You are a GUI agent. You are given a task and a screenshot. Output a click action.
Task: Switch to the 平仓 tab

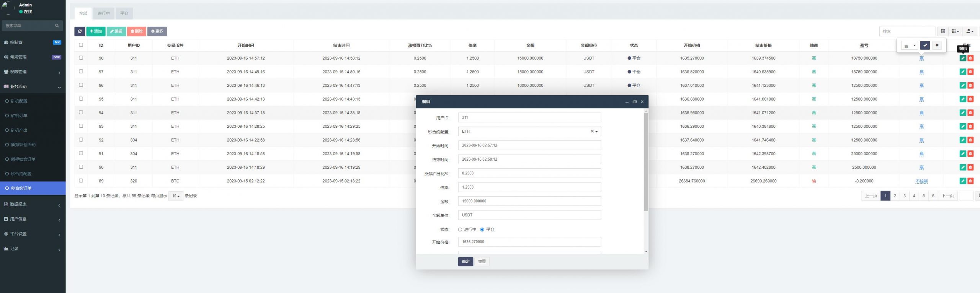[124, 13]
